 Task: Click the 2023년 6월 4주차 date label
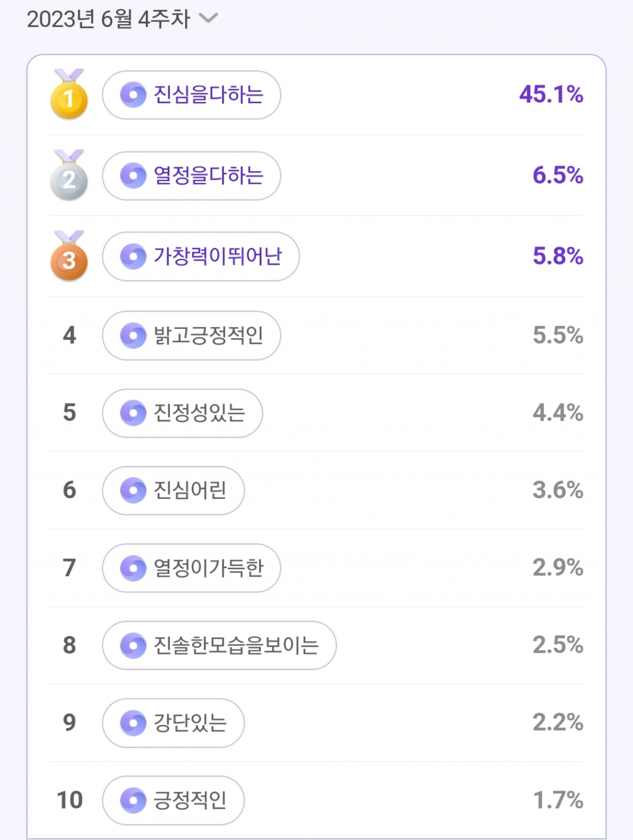(x=108, y=19)
